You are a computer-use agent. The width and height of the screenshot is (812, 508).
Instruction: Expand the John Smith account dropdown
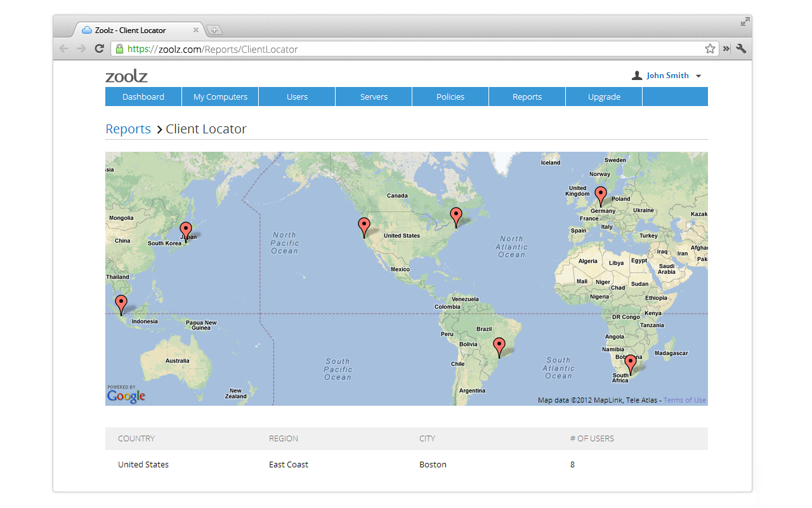click(x=698, y=76)
